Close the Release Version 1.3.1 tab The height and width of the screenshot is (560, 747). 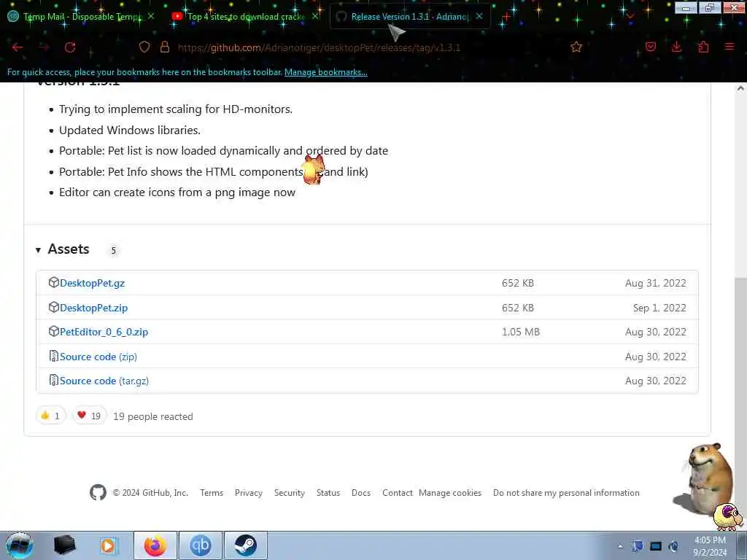click(x=479, y=16)
